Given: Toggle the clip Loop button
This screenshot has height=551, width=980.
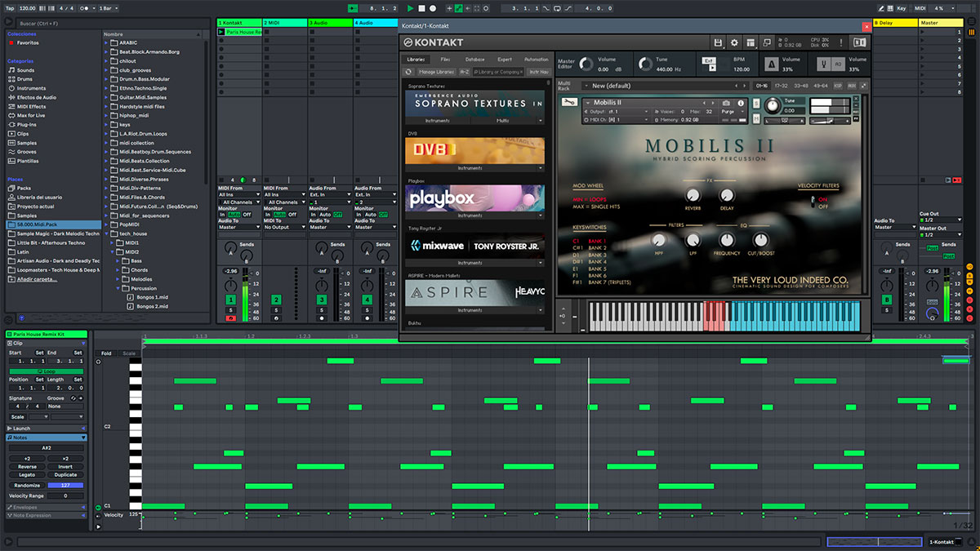Looking at the screenshot, I should point(47,371).
